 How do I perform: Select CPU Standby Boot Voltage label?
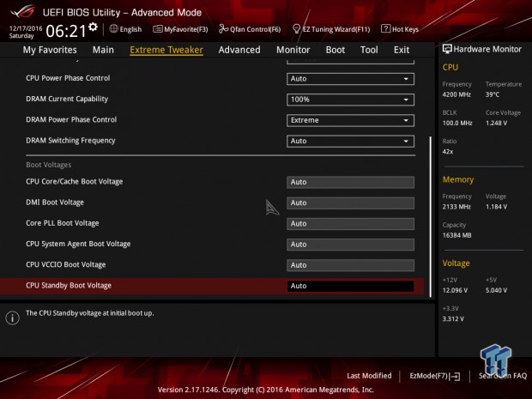tap(69, 286)
